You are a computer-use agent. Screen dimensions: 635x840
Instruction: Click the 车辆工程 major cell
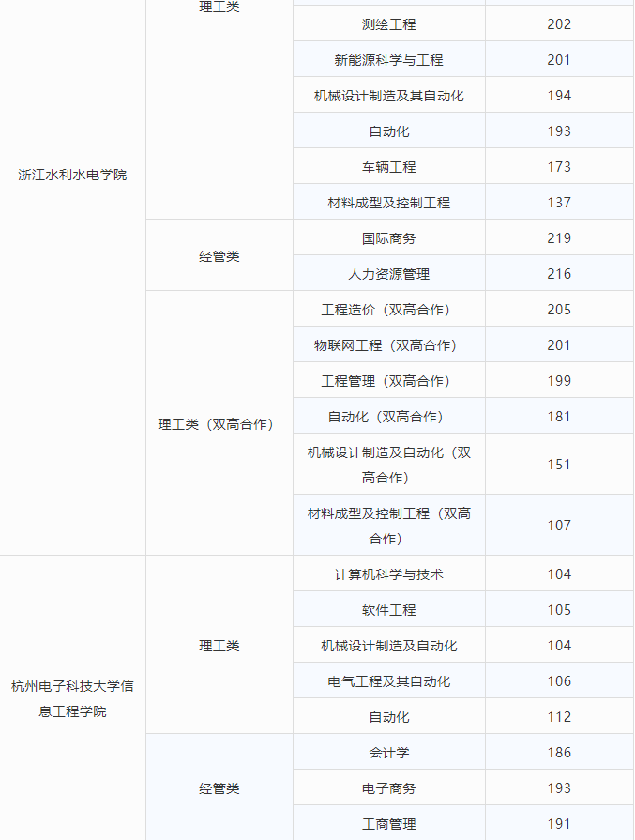click(388, 167)
